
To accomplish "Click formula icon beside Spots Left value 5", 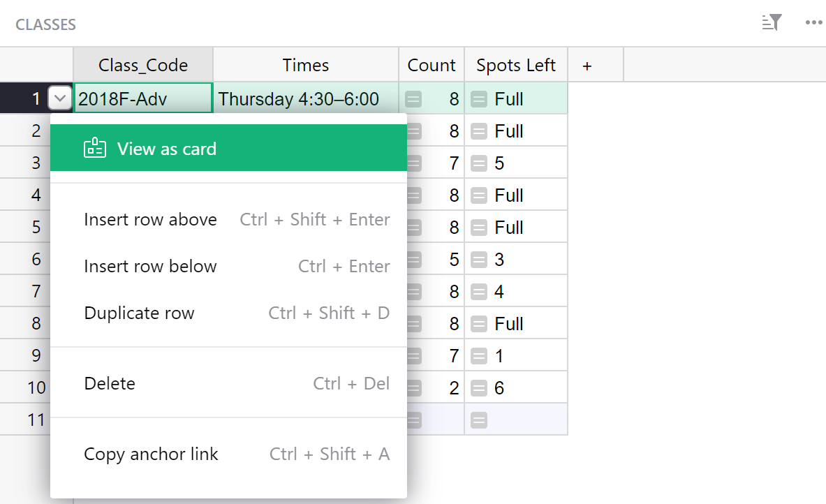I will [479, 163].
